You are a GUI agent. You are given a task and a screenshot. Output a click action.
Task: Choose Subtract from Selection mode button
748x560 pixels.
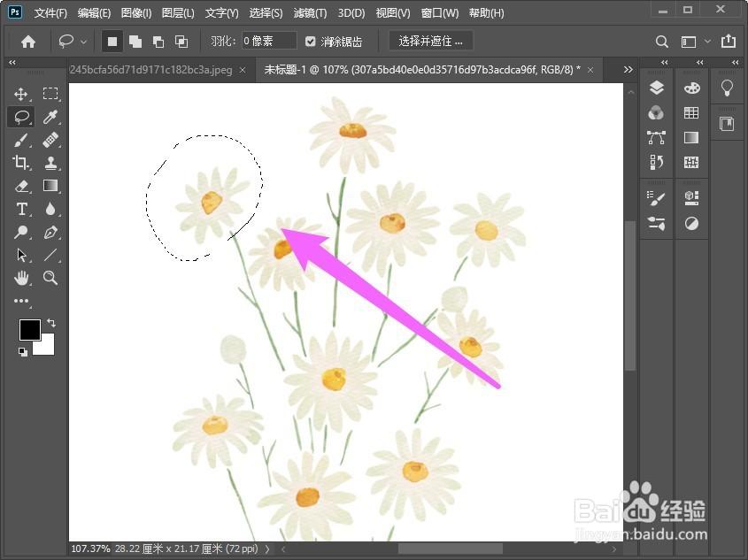tap(158, 42)
